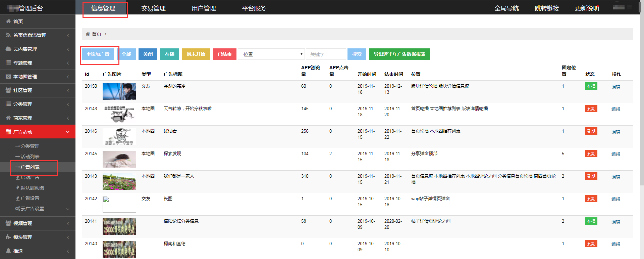Edit ad 20143 我们都是一家人

[616, 177]
